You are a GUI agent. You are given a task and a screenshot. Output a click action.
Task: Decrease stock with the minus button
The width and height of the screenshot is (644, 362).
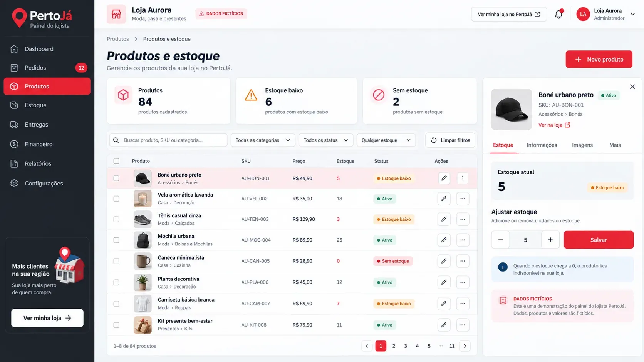(x=500, y=240)
